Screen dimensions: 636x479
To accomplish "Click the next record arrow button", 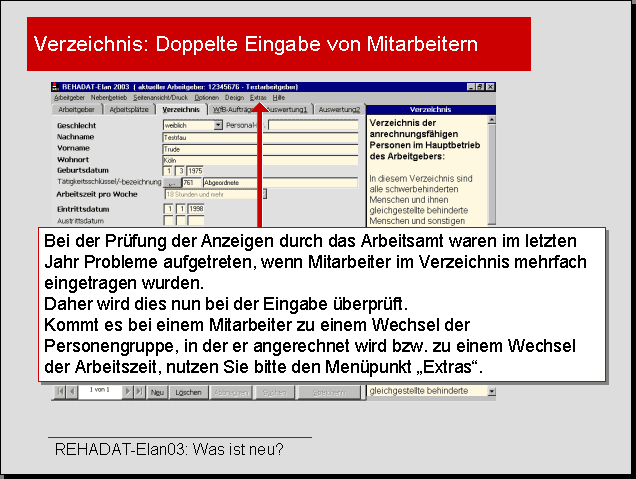I will click(x=127, y=393).
